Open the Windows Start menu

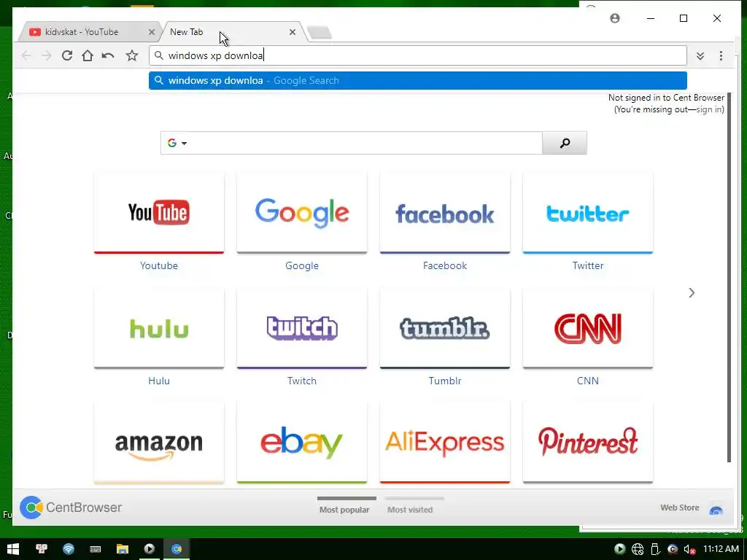coord(13,549)
